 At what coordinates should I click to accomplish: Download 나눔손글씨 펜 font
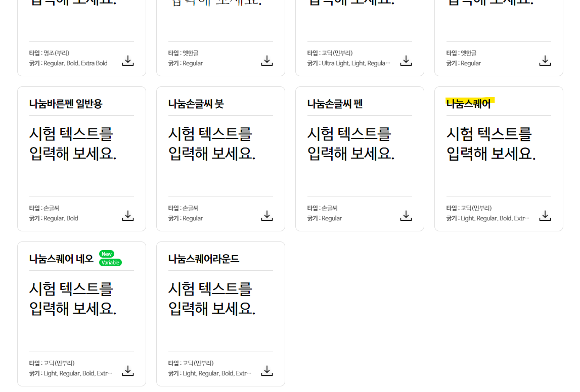click(x=406, y=216)
